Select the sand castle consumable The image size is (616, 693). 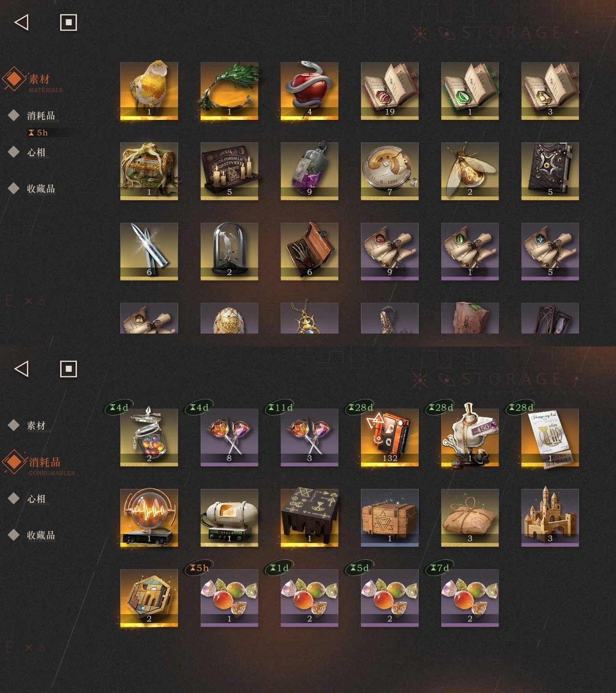pos(550,518)
